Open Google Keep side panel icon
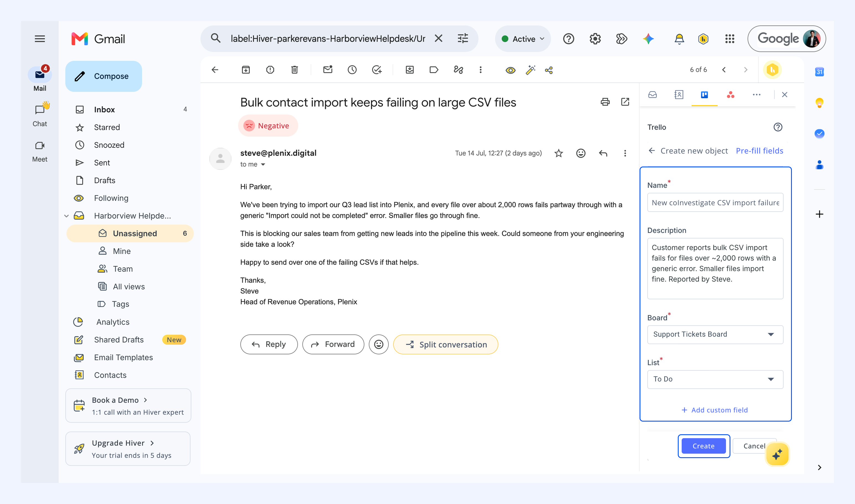 (819, 103)
